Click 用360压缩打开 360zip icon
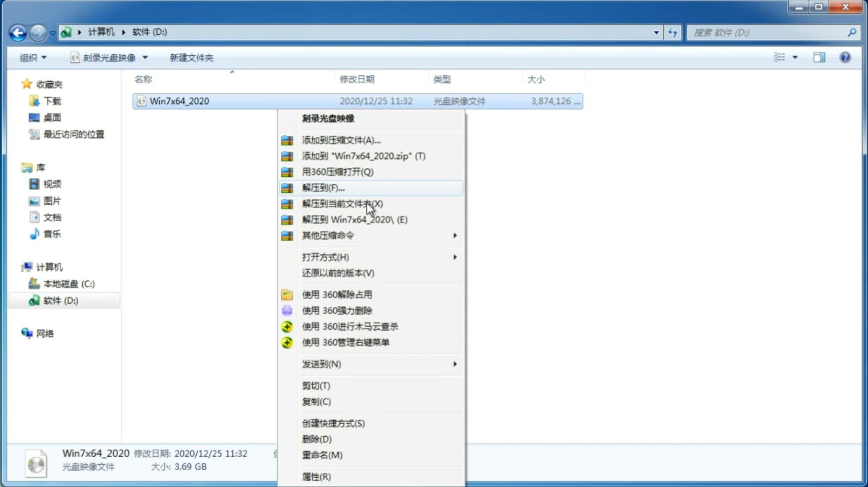The width and height of the screenshot is (868, 487). (x=287, y=171)
